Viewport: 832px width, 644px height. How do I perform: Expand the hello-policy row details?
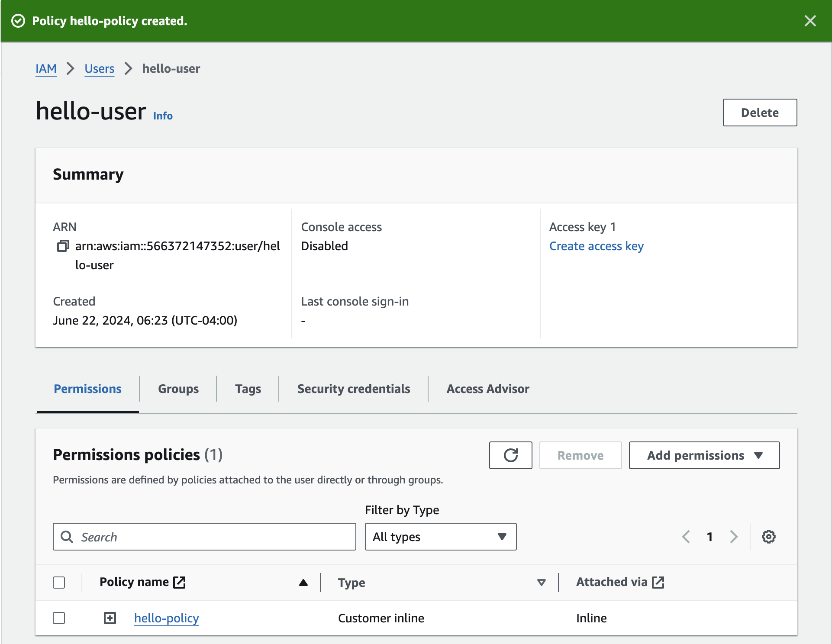(x=110, y=618)
